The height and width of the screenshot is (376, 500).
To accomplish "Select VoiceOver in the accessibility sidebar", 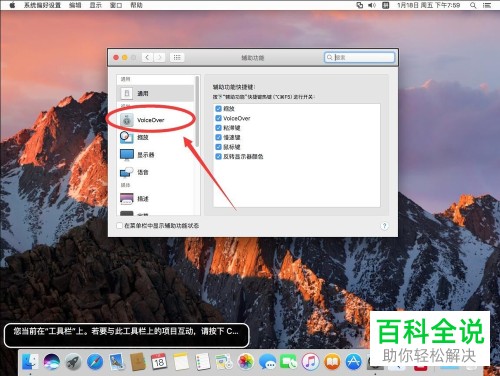I will click(x=155, y=120).
